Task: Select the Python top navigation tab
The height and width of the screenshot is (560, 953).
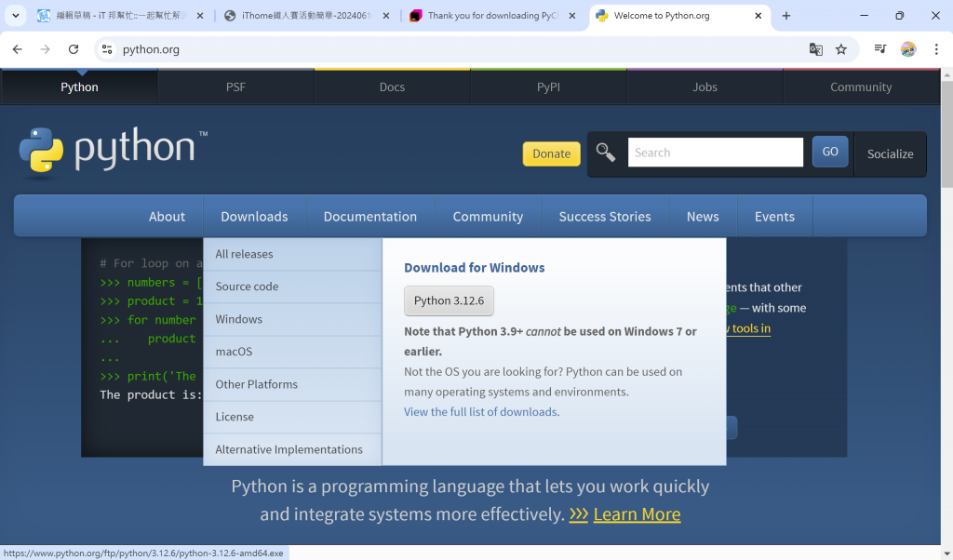Action: 79,87
